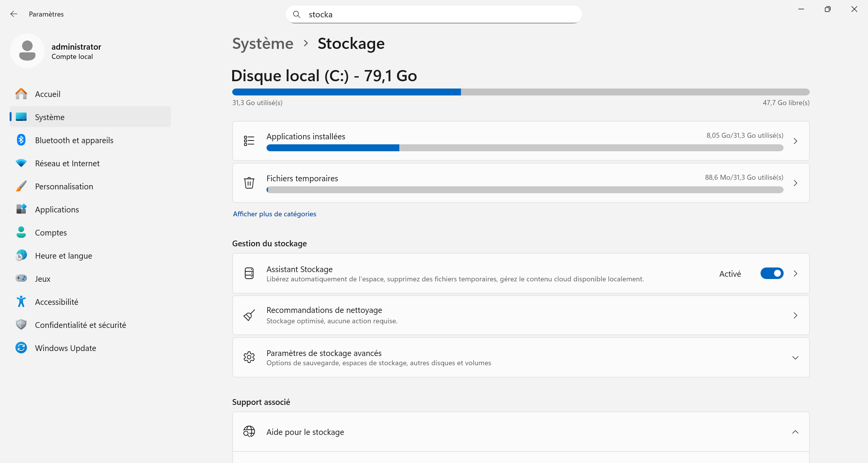868x463 pixels.
Task: Open the administrator profile picture
Action: click(x=27, y=51)
